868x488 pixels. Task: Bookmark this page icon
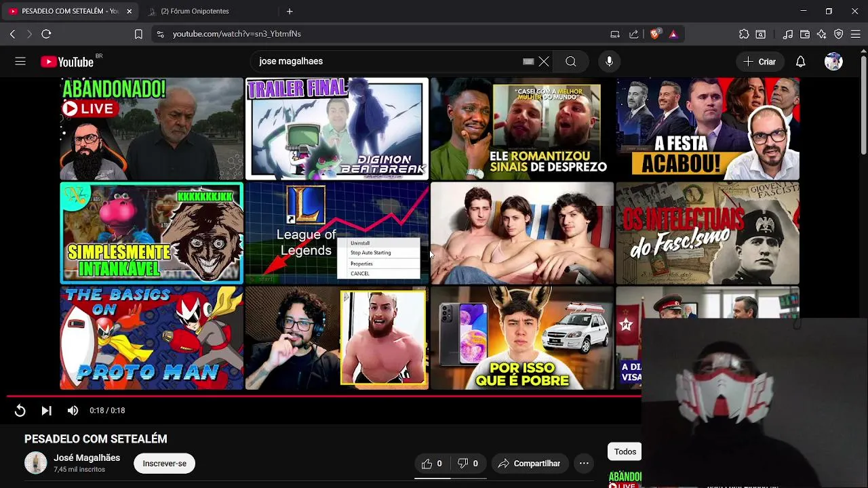point(138,34)
